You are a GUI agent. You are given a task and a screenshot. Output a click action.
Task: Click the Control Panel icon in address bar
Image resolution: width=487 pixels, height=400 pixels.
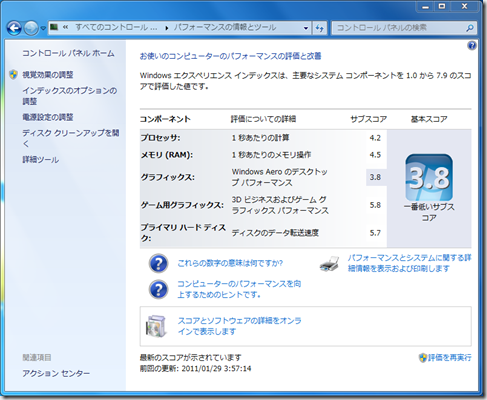point(54,27)
